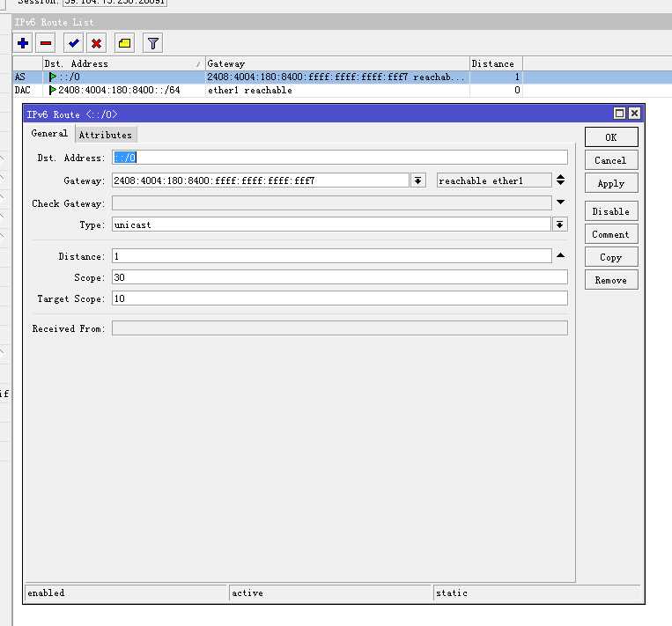Click the Disable button in the dialog
The width and height of the screenshot is (672, 626).
611,211
